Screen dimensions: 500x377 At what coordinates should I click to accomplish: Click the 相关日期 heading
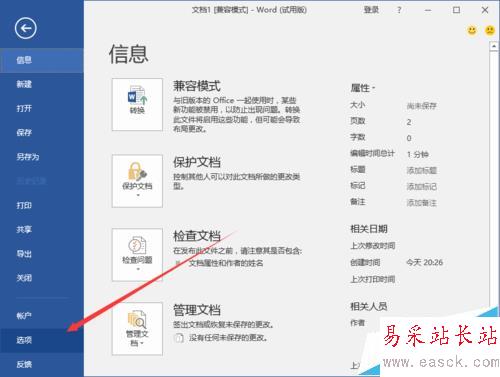click(369, 229)
